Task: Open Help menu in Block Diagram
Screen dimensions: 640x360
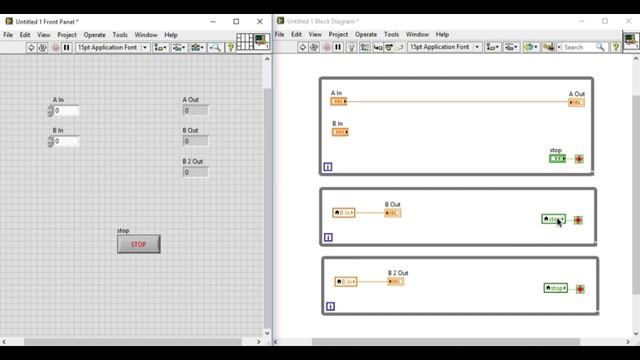Action: (x=442, y=35)
